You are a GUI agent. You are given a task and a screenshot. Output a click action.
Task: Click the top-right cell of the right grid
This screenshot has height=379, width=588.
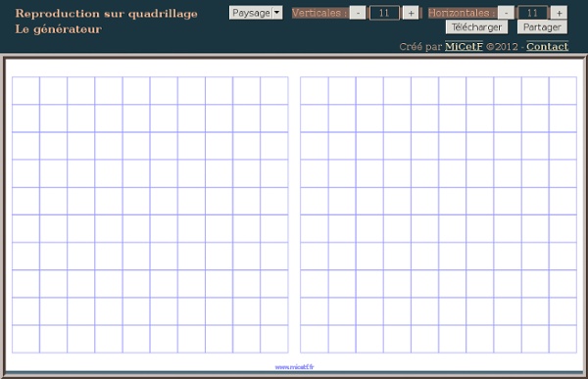[563, 91]
